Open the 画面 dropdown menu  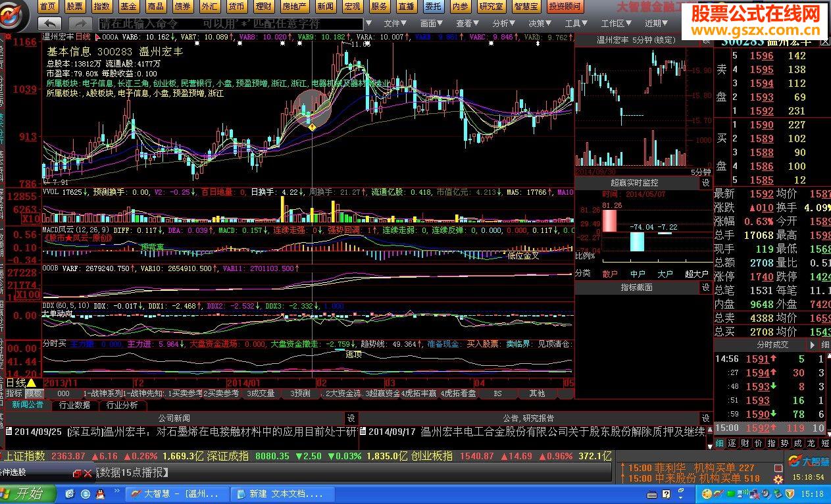432,23
